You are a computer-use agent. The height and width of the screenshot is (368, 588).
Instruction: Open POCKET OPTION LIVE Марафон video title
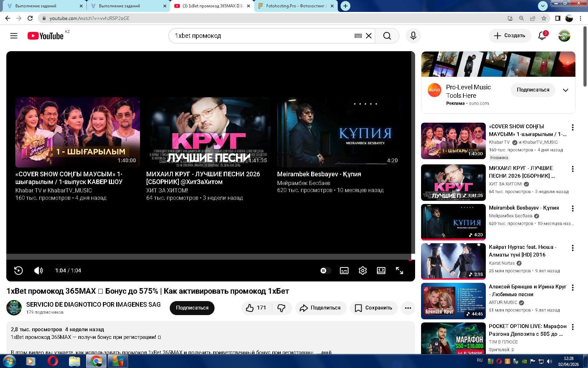coord(527,330)
